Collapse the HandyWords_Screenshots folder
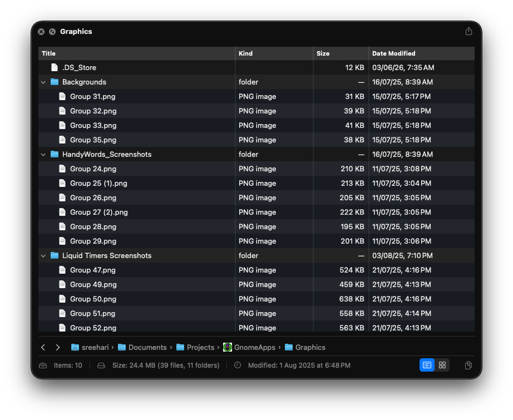Image resolution: width=513 pixels, height=420 pixels. click(x=43, y=155)
